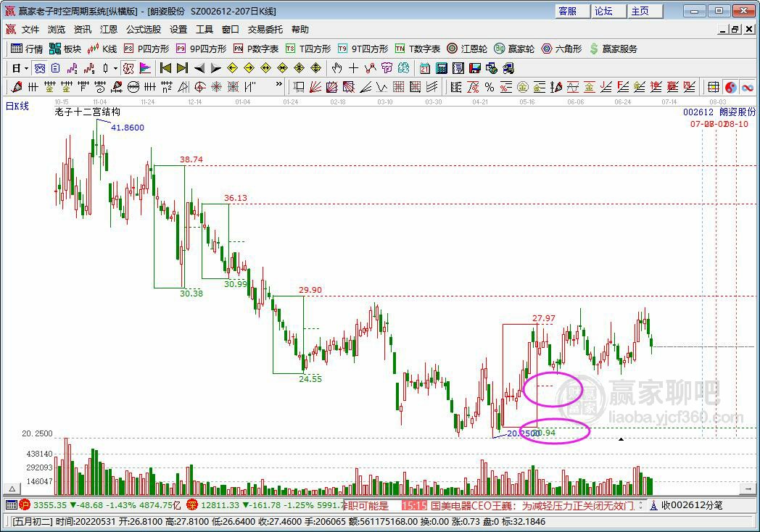Open the 交易委托 menu

265,30
